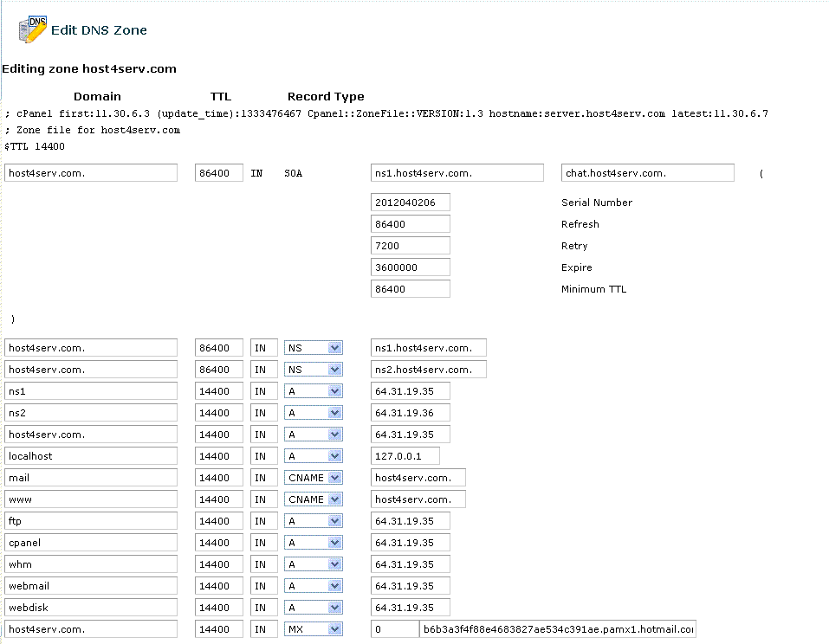
Task: Click the TTL field for whm record
Action: (x=219, y=564)
